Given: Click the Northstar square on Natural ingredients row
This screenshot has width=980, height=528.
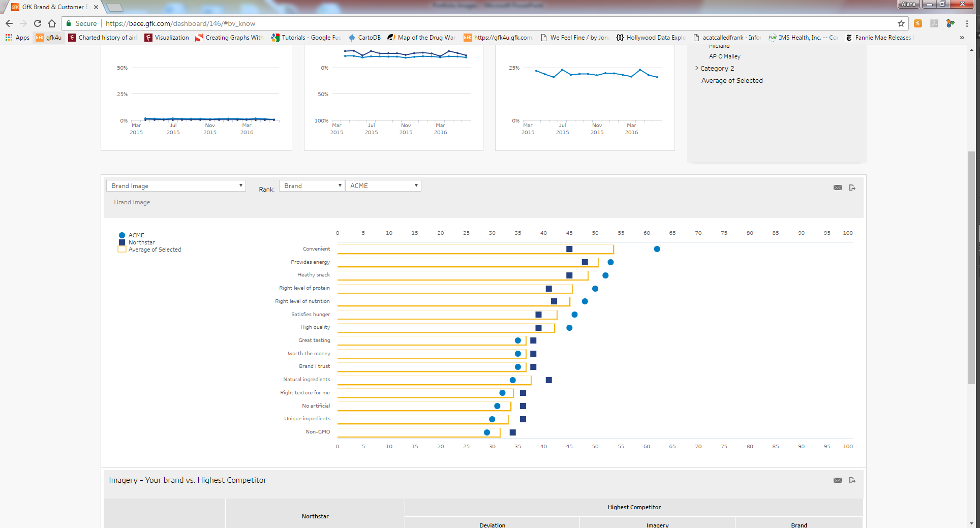Looking at the screenshot, I should tap(548, 380).
